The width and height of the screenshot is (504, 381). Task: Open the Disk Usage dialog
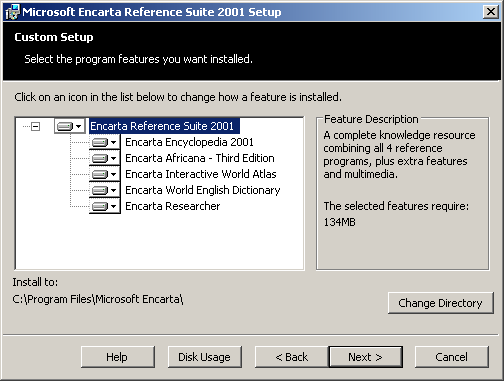pos(204,357)
